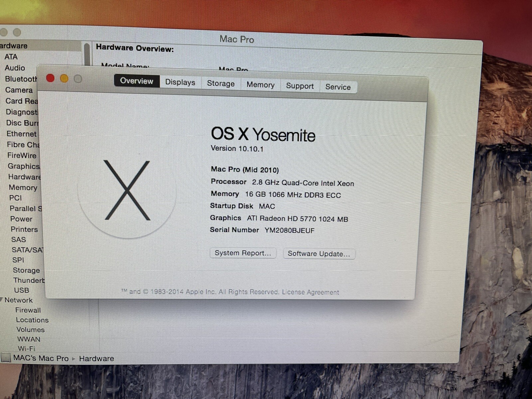Viewport: 532px width, 399px height.
Task: Select Thunderbolt in the sidebar
Action: pyautogui.click(x=29, y=280)
